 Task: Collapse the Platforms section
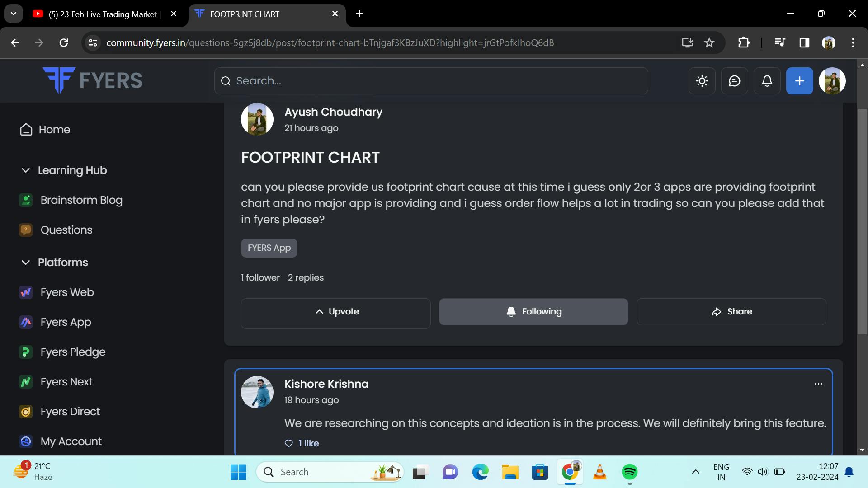click(26, 263)
